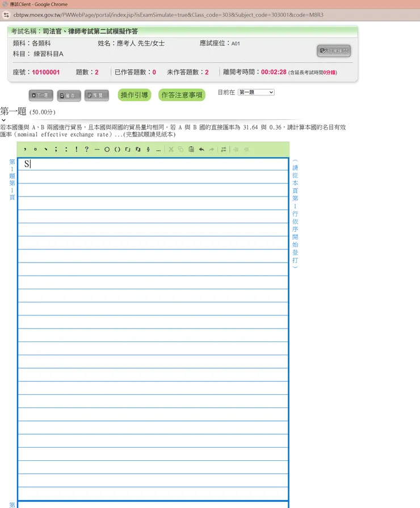Screen dimensions: 420x508
Task: Insert the circle (○) symbol
Action: click(107, 149)
